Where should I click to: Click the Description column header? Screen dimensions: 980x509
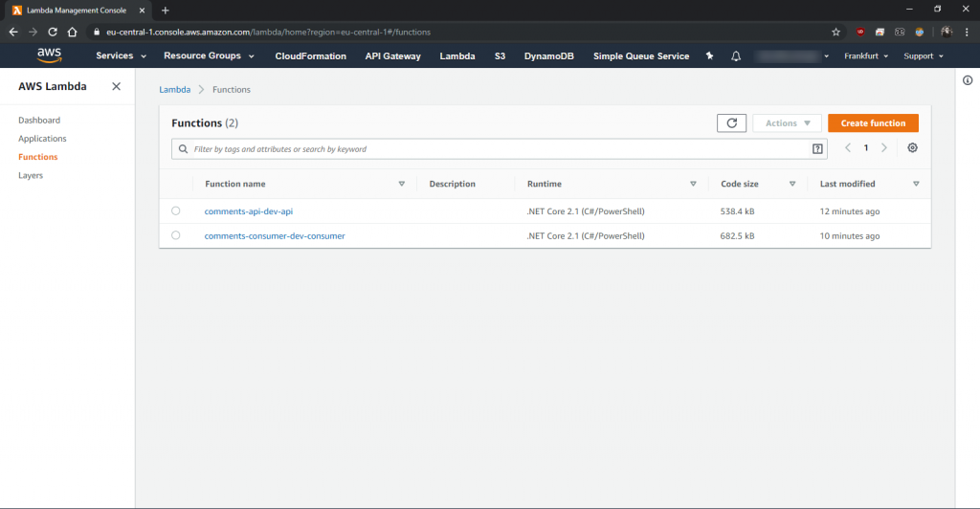pyautogui.click(x=452, y=184)
